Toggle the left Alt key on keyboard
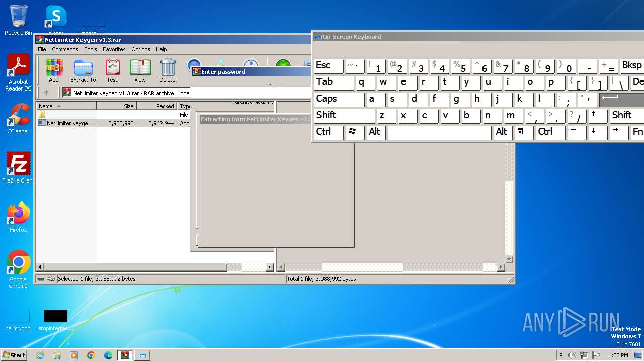Viewport: 644px width, 362px height. click(x=376, y=132)
